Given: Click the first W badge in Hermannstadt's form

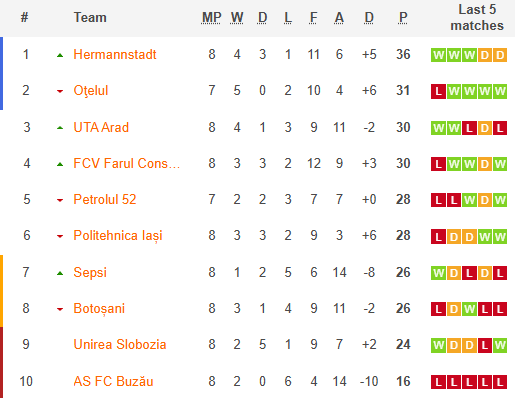Looking at the screenshot, I should click(438, 55).
